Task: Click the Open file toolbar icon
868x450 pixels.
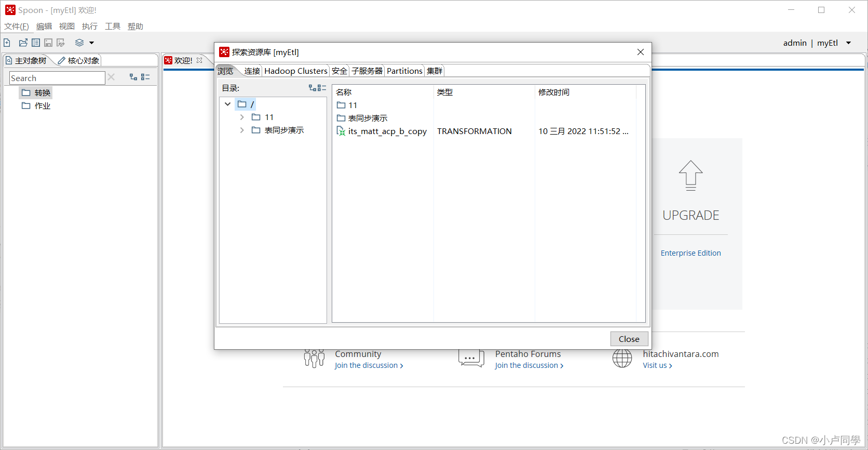Action: coord(23,43)
